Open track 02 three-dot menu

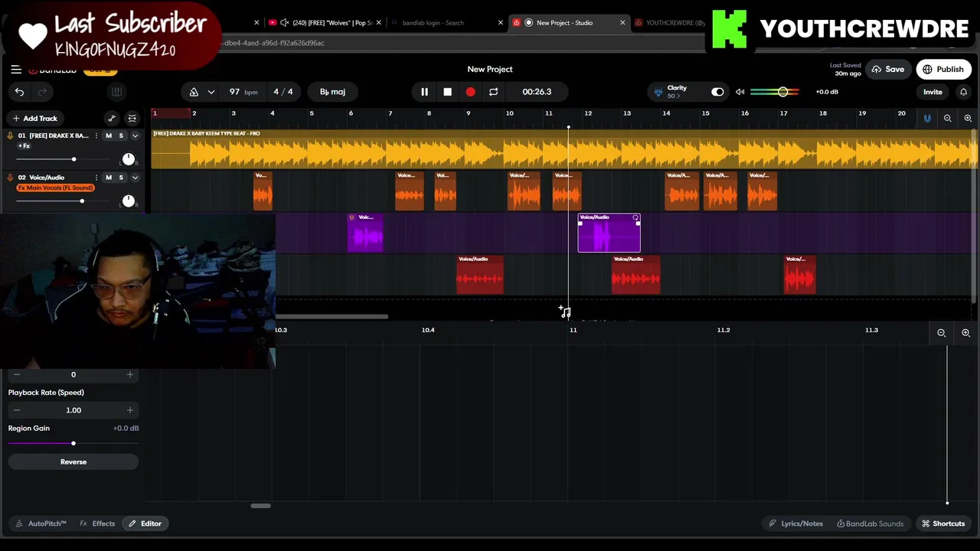(x=96, y=178)
